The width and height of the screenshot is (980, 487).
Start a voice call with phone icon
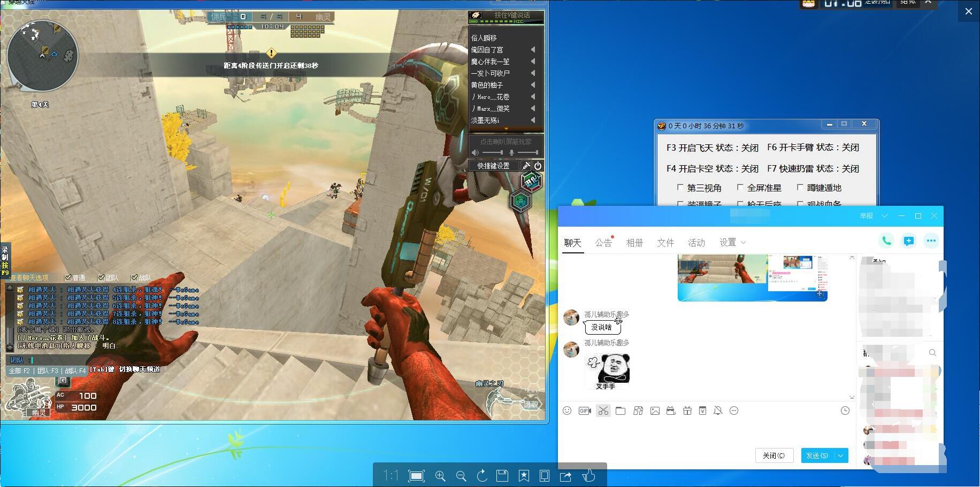pyautogui.click(x=886, y=241)
